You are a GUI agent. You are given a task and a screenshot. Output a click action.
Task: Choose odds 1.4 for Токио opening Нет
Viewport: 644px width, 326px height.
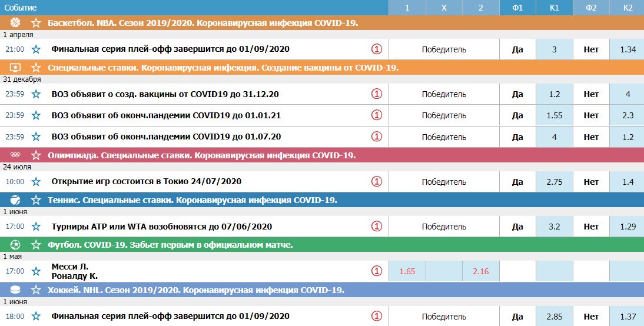coord(627,181)
